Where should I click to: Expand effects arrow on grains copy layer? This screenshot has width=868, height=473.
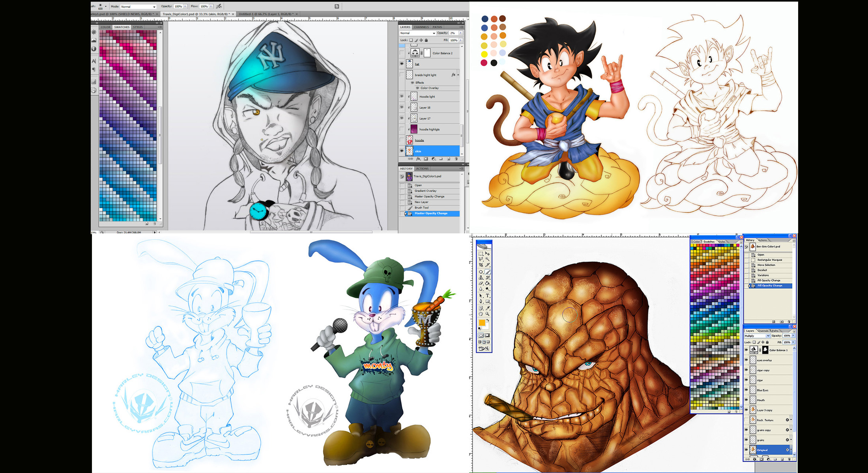point(791,430)
